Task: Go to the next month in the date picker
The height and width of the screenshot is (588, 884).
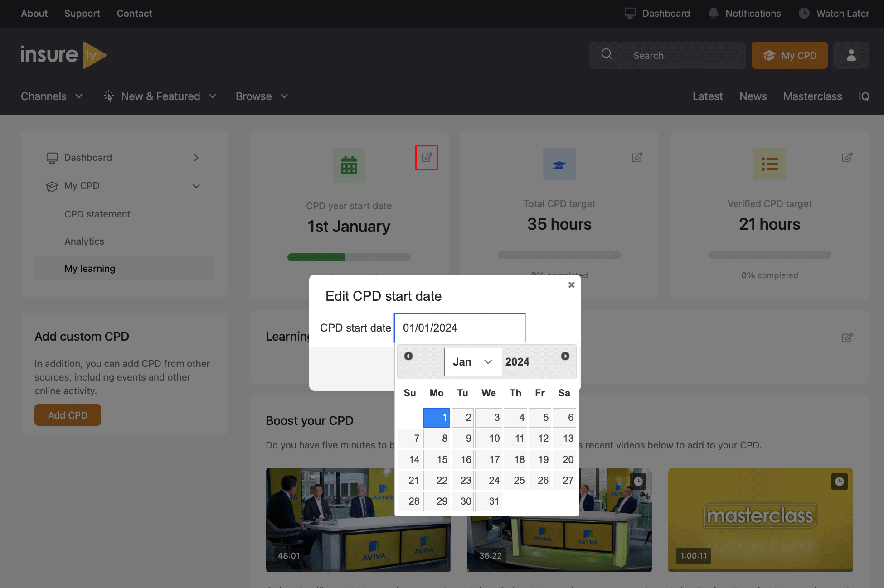Action: click(565, 356)
